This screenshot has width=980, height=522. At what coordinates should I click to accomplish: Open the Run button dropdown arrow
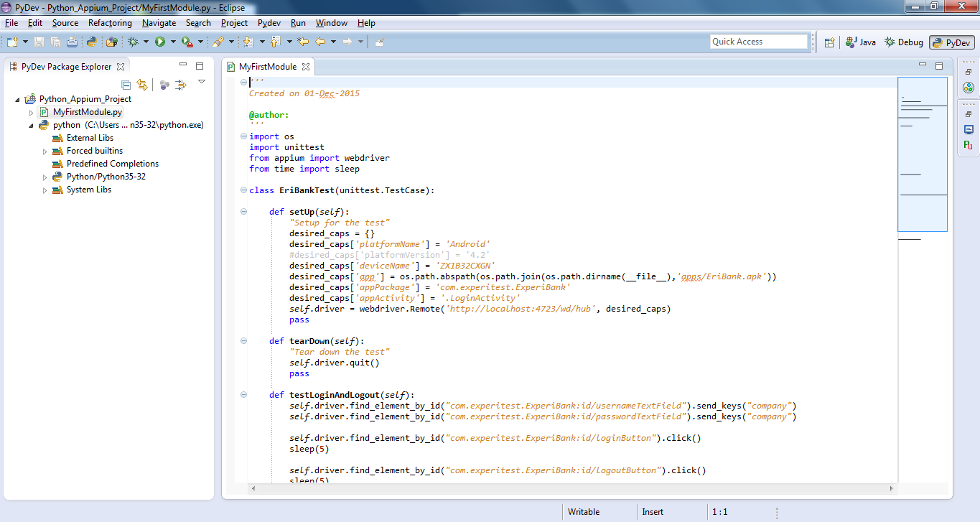(x=172, y=42)
